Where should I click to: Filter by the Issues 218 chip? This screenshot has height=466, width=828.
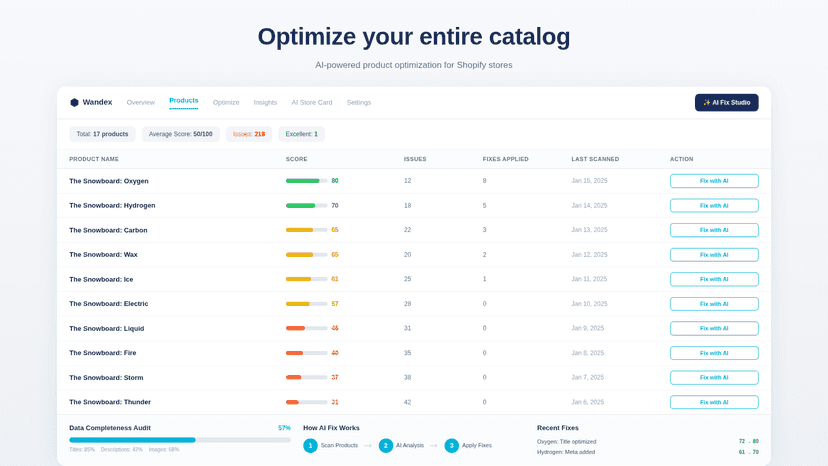pyautogui.click(x=249, y=134)
